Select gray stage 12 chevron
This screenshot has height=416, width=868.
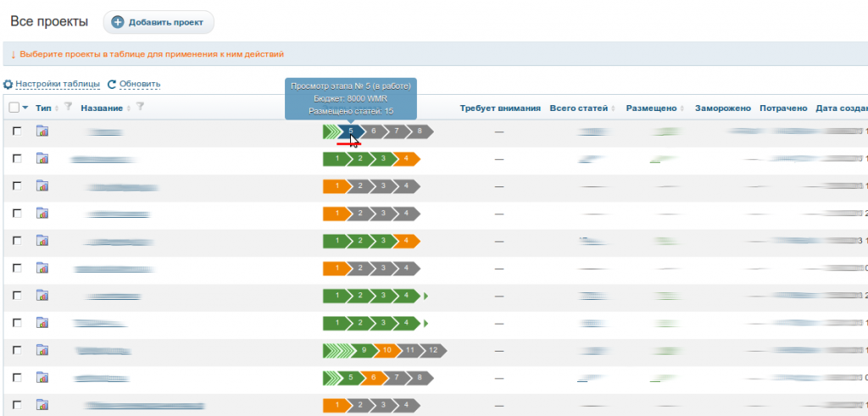433,350
